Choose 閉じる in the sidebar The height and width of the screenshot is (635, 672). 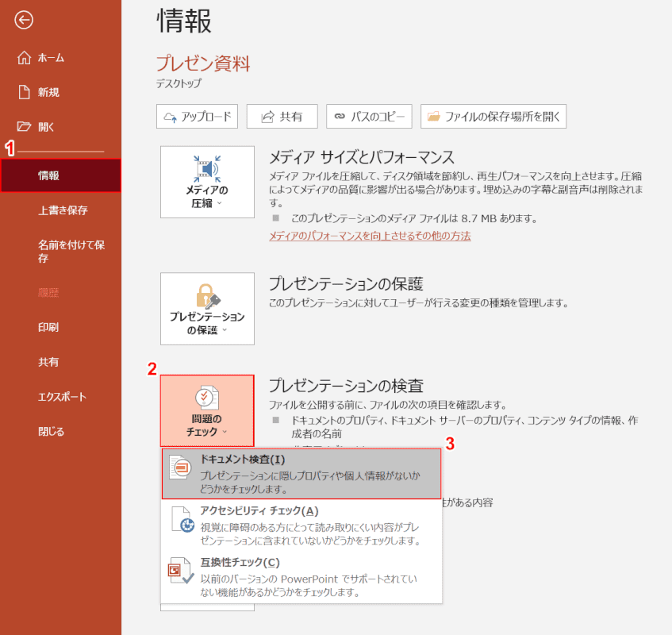(x=60, y=431)
